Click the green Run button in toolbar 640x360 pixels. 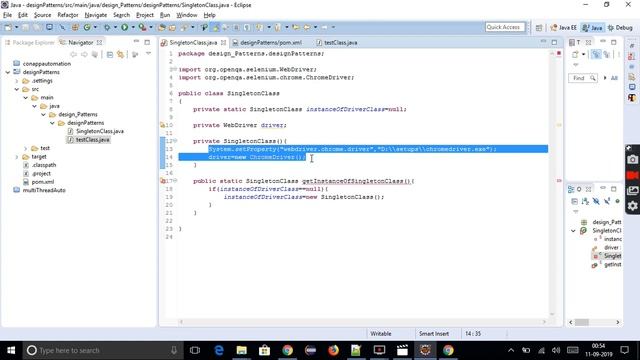click(x=124, y=27)
